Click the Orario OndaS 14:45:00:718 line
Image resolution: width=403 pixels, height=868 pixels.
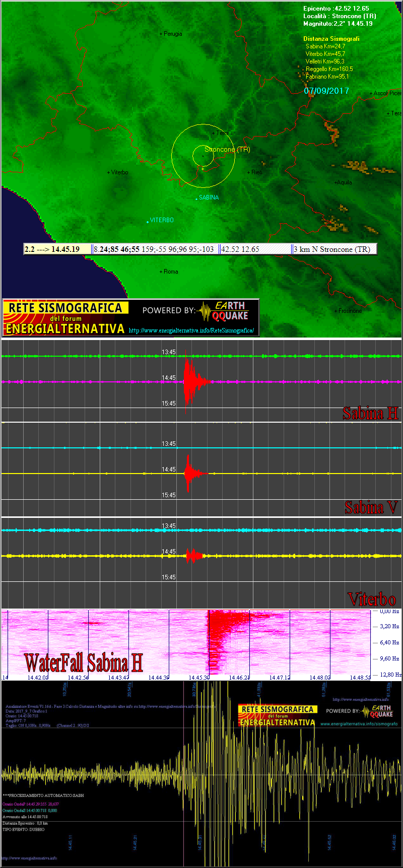30,811
